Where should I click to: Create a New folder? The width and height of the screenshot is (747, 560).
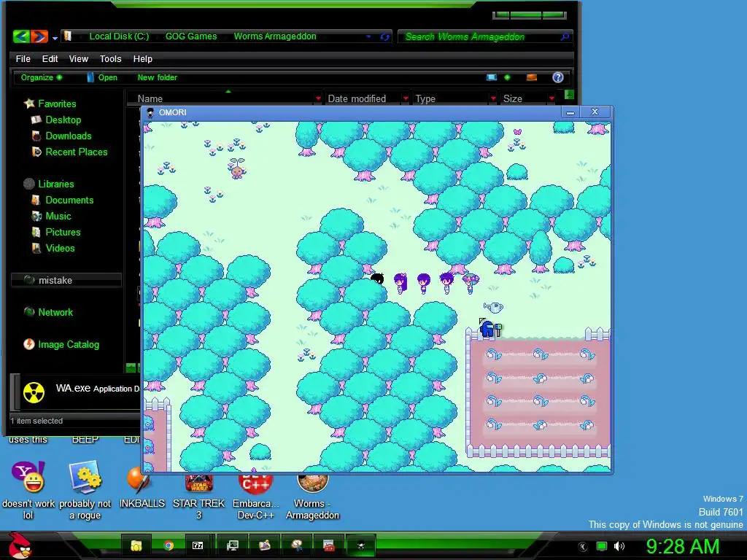158,77
